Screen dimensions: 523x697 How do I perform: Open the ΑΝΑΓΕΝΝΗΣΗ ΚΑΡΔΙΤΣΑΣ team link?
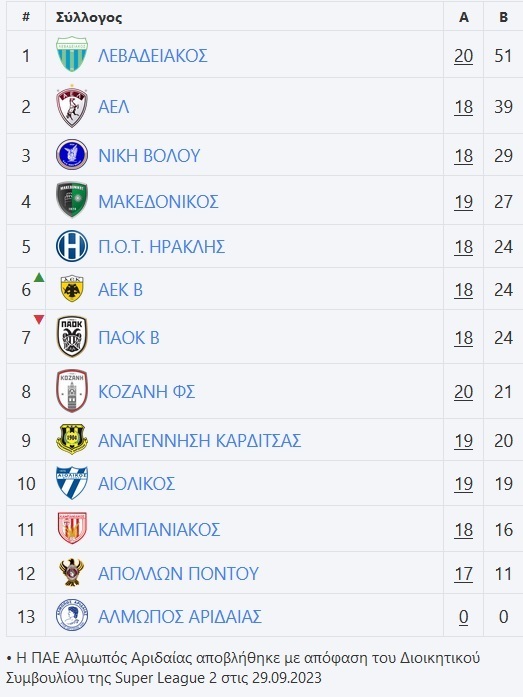point(200,441)
